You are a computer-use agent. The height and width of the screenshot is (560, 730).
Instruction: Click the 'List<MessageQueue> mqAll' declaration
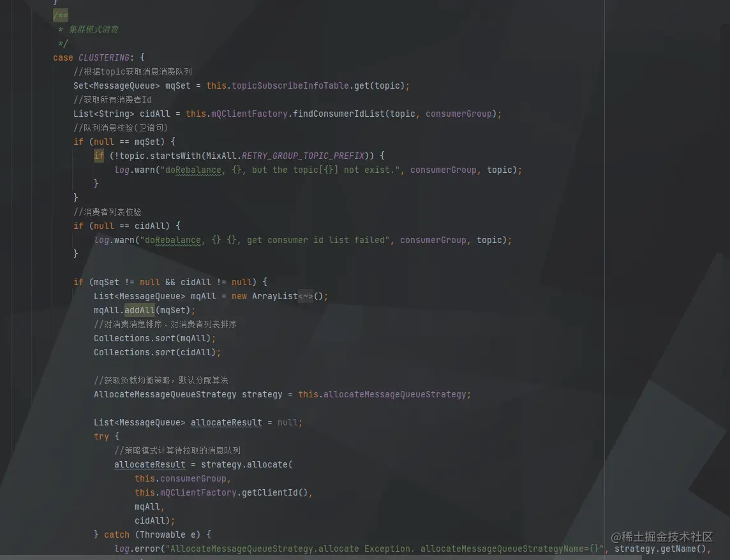[154, 296]
